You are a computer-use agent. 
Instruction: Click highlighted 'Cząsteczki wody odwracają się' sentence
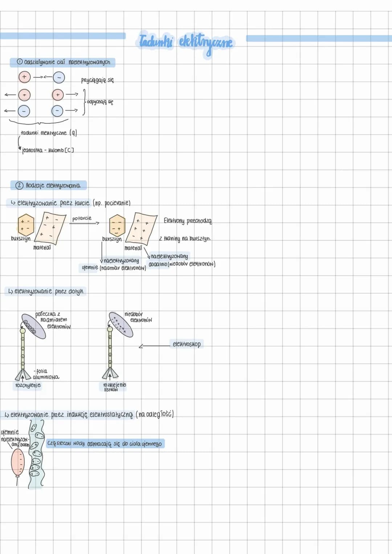[x=105, y=444]
